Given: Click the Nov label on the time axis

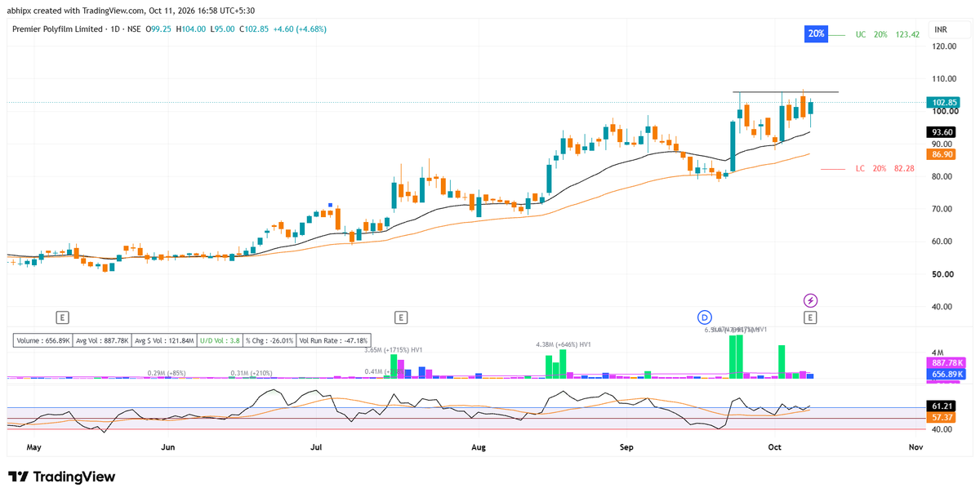Looking at the screenshot, I should coord(915,448).
